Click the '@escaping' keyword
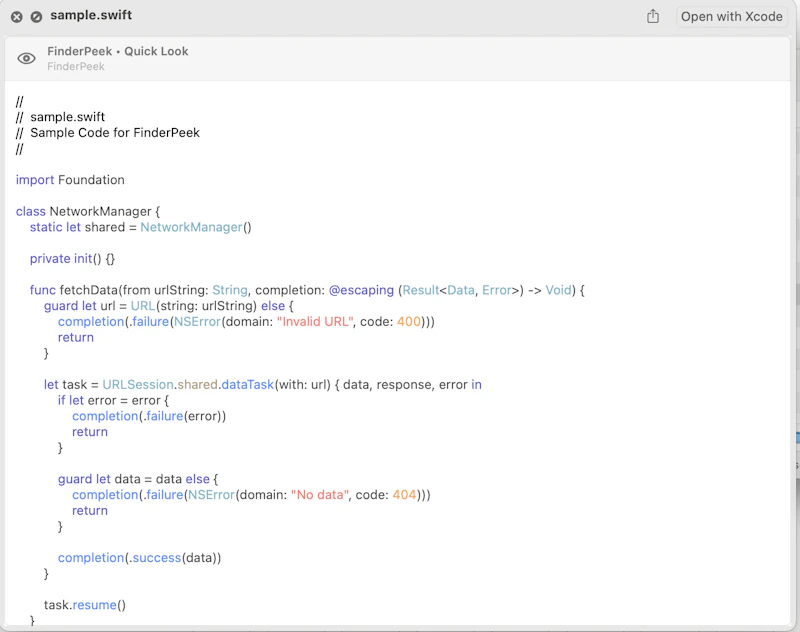This screenshot has height=632, width=800. pyautogui.click(x=361, y=290)
